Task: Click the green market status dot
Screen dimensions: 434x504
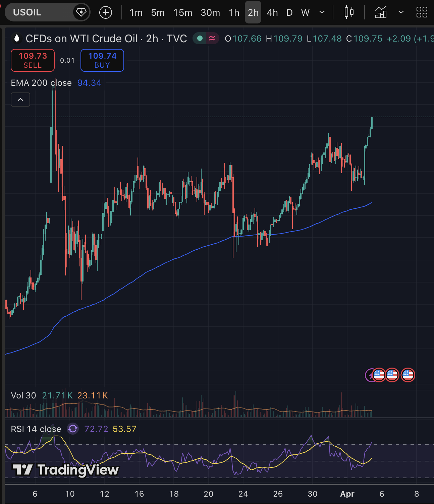Action: pyautogui.click(x=200, y=39)
